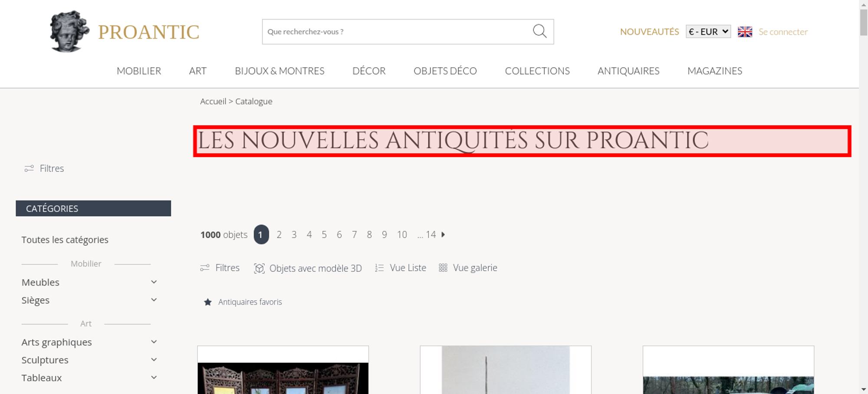
Task: Go to next results page arrow
Action: (443, 234)
